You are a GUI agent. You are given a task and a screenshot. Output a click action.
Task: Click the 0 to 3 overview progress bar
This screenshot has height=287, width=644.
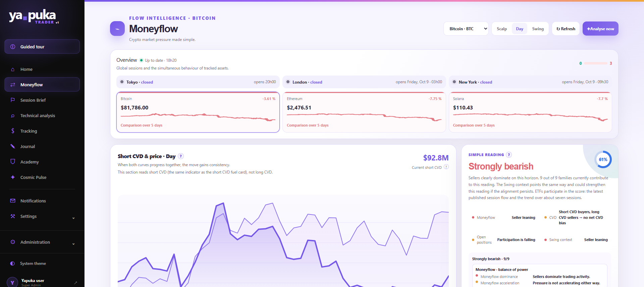[596, 63]
